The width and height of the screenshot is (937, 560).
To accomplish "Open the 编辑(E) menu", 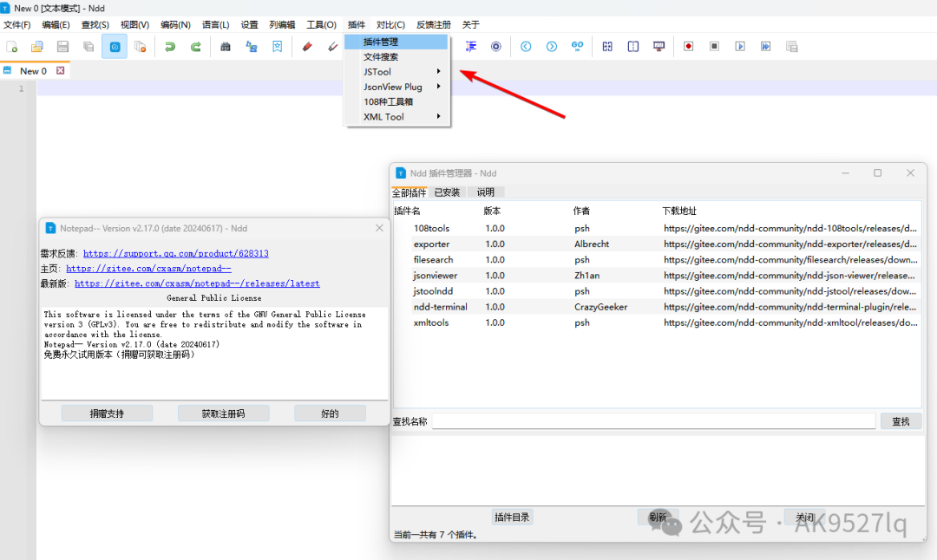I will [56, 24].
